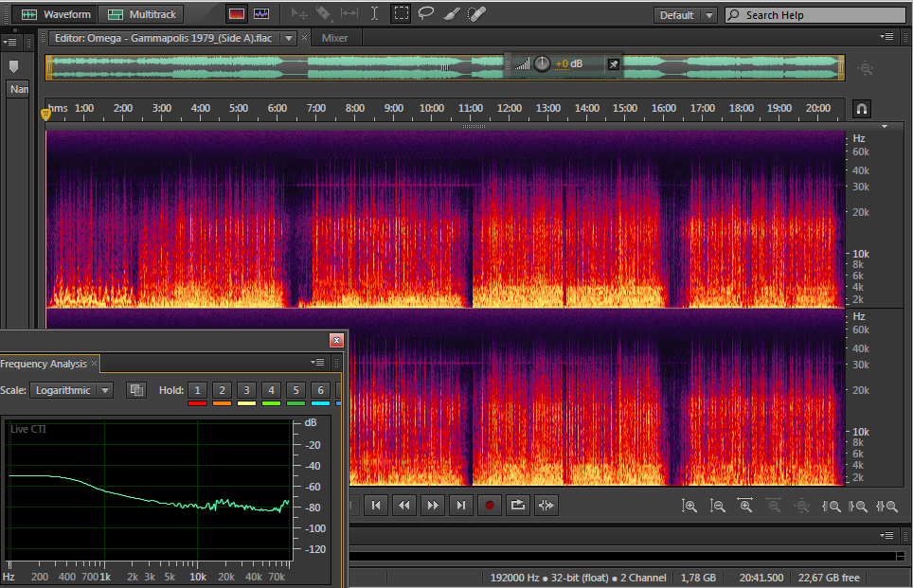This screenshot has width=913, height=588.
Task: Toggle Hold button 4
Action: click(x=271, y=390)
